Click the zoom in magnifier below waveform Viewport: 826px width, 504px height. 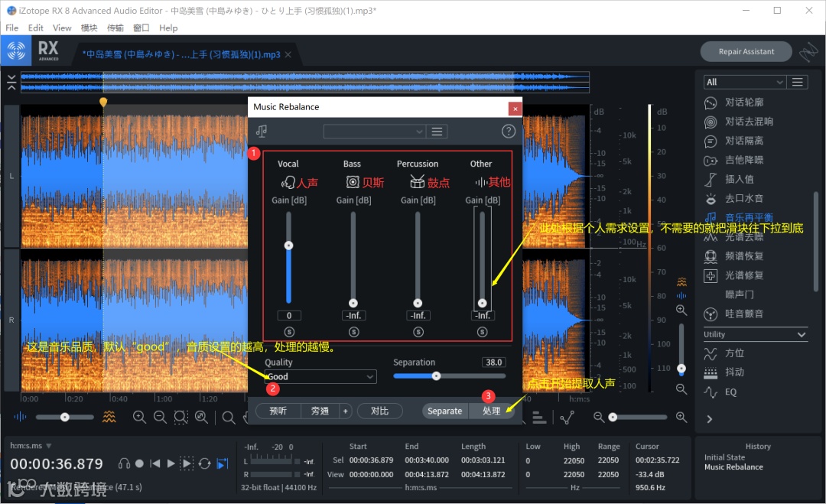point(139,418)
